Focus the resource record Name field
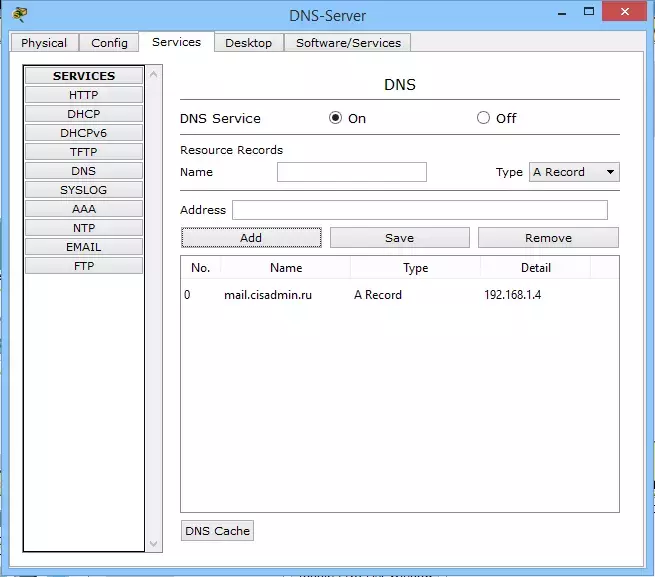The height and width of the screenshot is (577, 655). point(352,172)
